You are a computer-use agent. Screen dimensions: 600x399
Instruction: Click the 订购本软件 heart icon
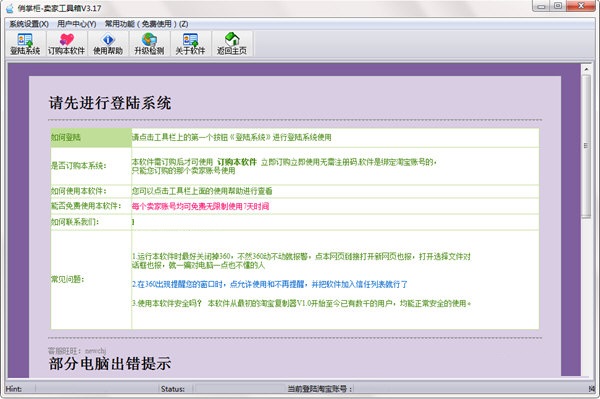coord(67,44)
